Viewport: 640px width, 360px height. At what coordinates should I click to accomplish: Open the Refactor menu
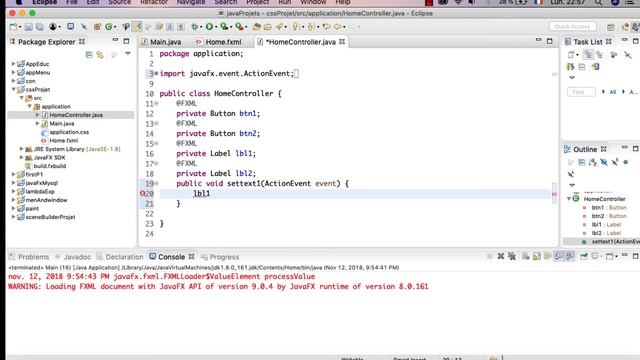point(154,2)
